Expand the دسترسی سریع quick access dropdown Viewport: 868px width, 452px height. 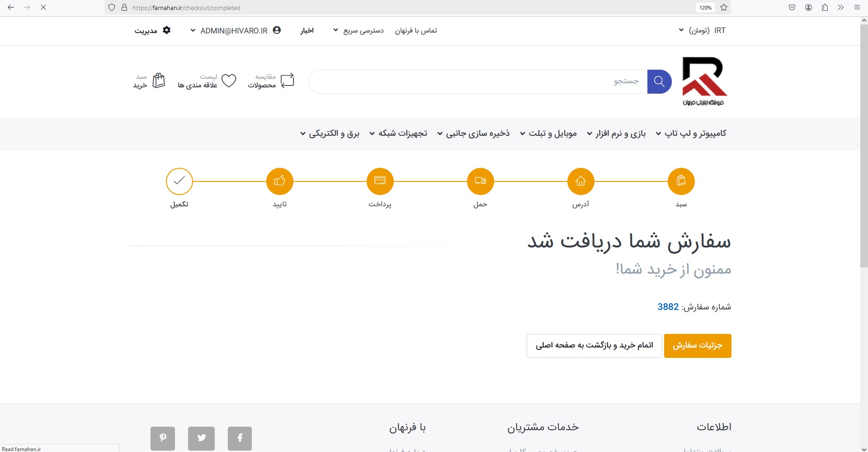point(359,30)
